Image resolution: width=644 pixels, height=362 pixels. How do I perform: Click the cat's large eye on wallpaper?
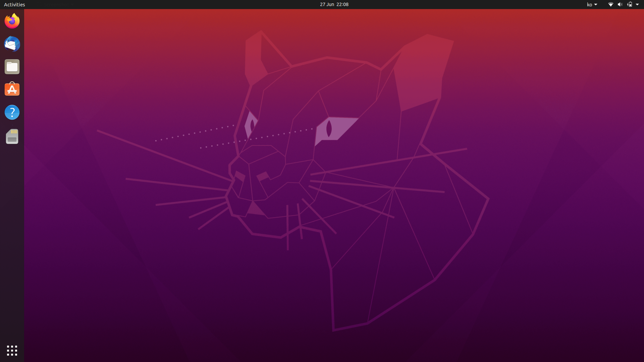point(332,129)
